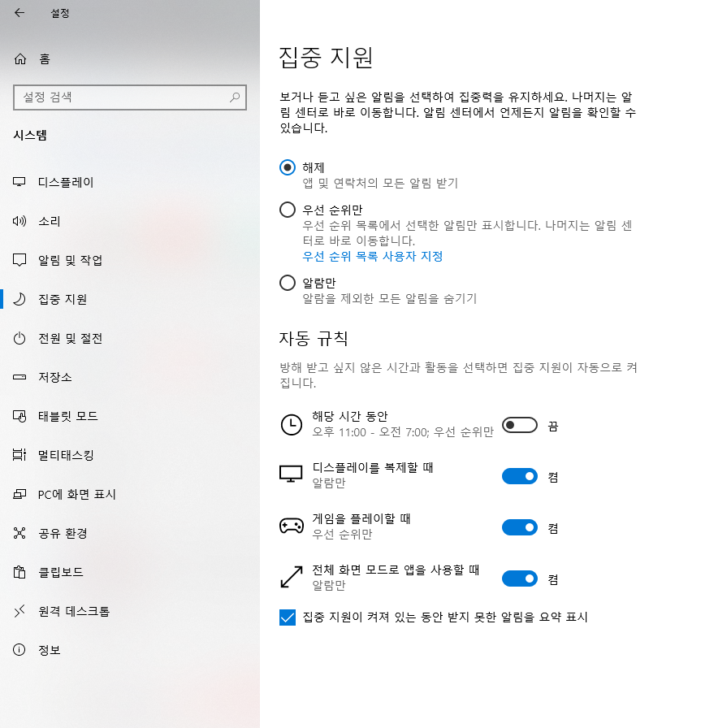Viewport: 701px width, 728px height.
Task: Click the back arrow icon
Action: click(x=19, y=13)
